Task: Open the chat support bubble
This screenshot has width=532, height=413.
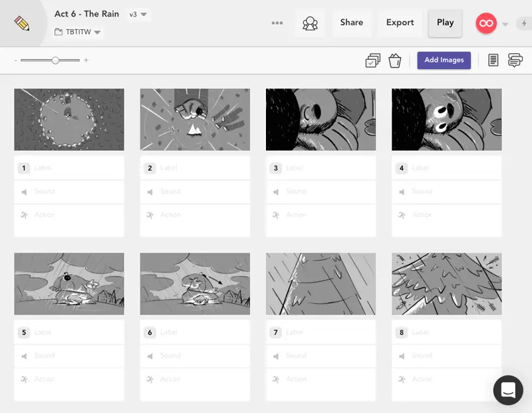Action: coord(508,390)
